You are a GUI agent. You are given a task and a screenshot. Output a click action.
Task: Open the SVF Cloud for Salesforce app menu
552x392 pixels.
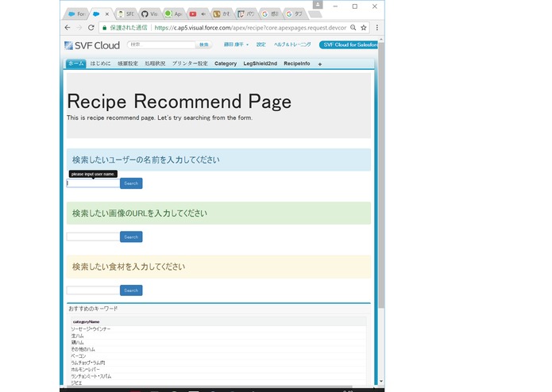349,44
